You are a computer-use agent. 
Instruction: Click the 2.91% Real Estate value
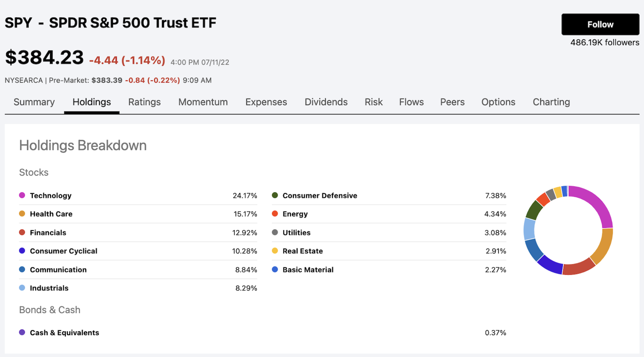496,251
